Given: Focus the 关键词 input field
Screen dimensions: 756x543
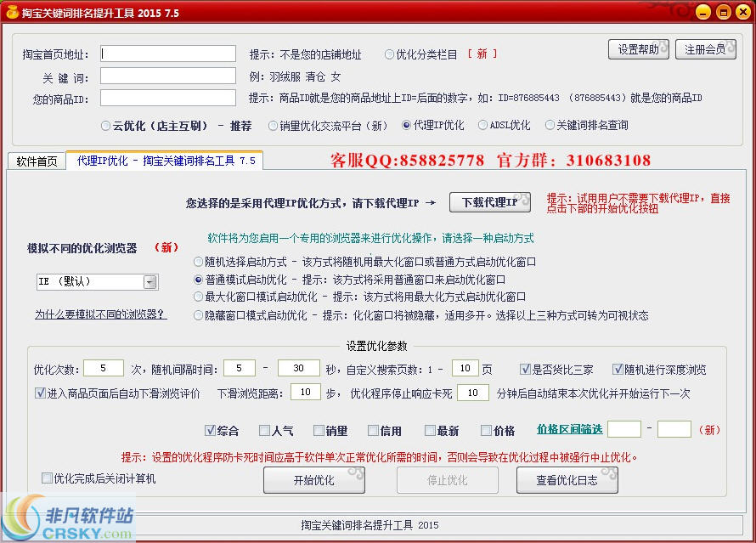Looking at the screenshot, I should coord(168,76).
